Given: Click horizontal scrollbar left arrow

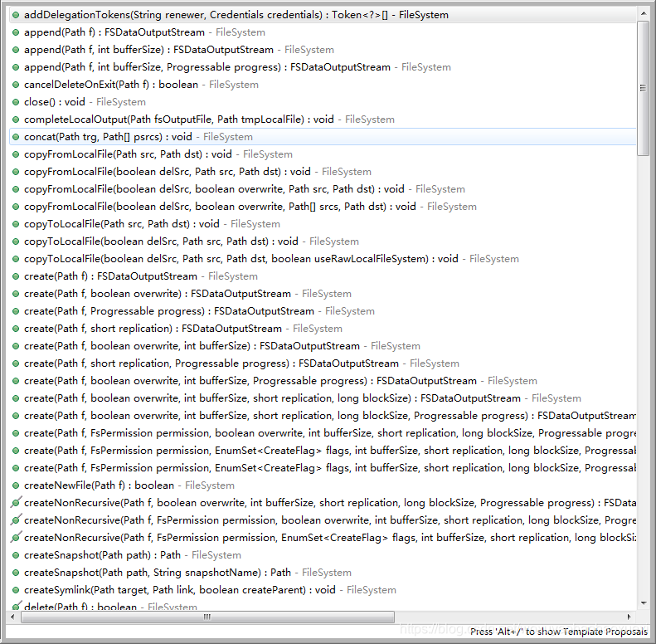Looking at the screenshot, I should pyautogui.click(x=12, y=617).
